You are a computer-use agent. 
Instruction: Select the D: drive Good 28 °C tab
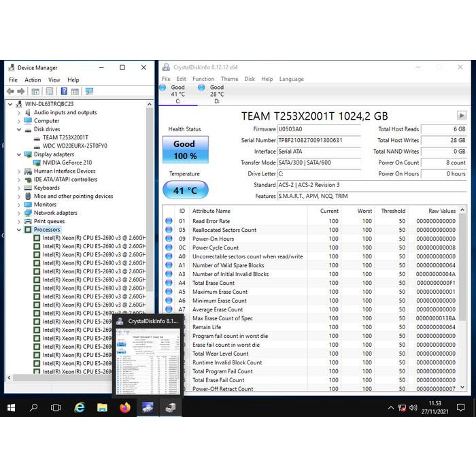[x=216, y=94]
